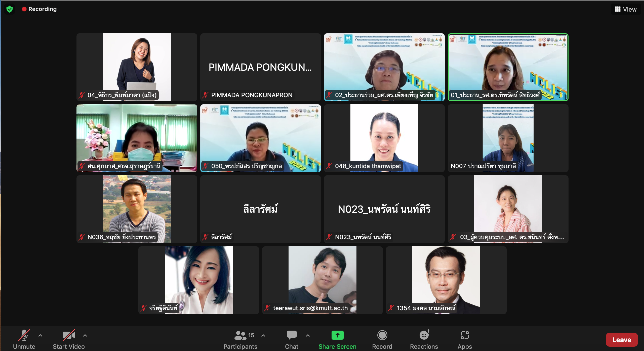Click the red Leave button
This screenshot has width=644, height=351.
(622, 340)
